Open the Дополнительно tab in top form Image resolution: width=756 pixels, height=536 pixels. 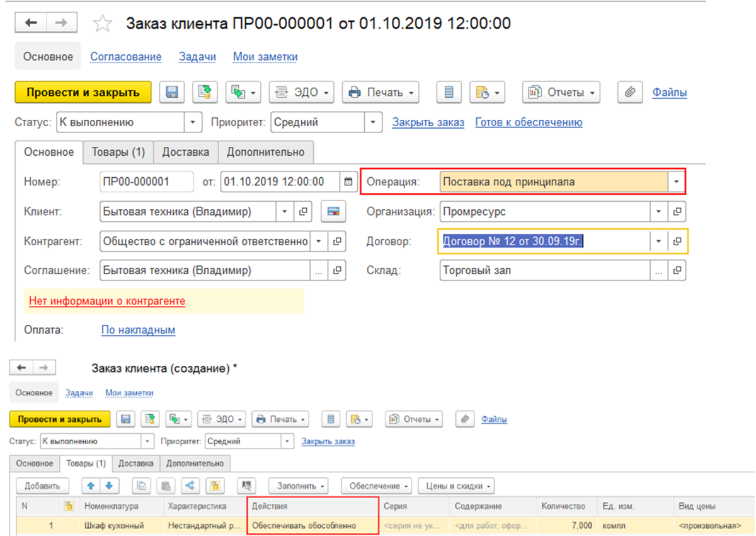point(266,152)
